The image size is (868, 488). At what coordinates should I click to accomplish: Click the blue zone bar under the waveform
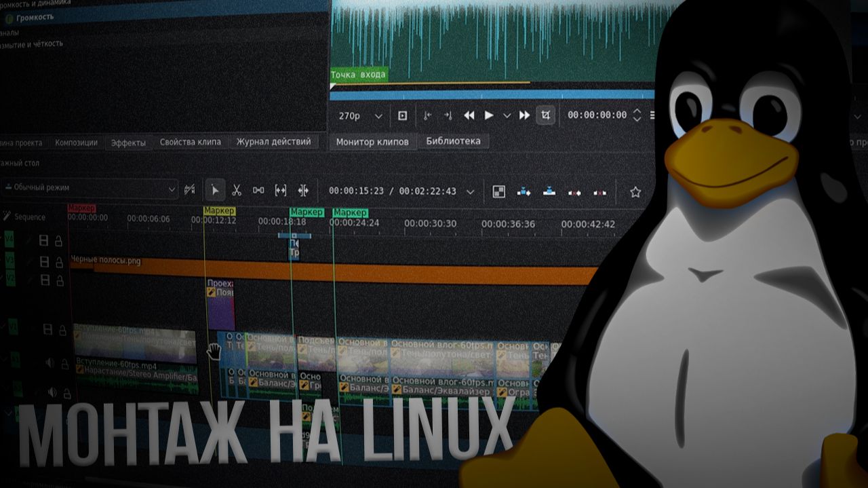(492, 94)
